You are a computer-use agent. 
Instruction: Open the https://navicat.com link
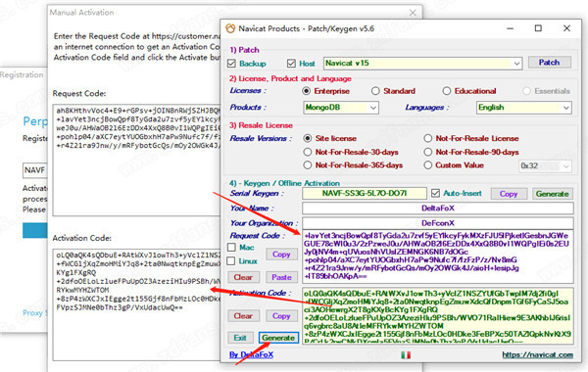[x=537, y=354]
